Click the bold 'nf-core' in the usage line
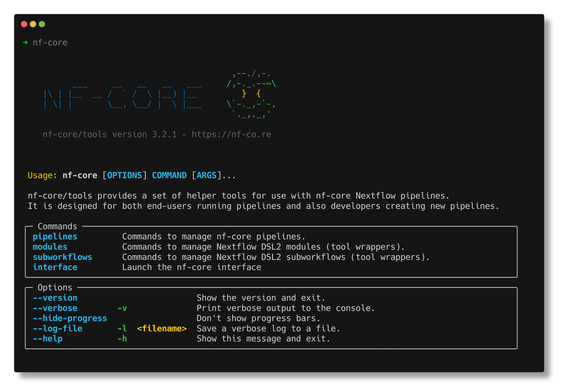Viewport: 564px width, 392px height. coord(80,175)
